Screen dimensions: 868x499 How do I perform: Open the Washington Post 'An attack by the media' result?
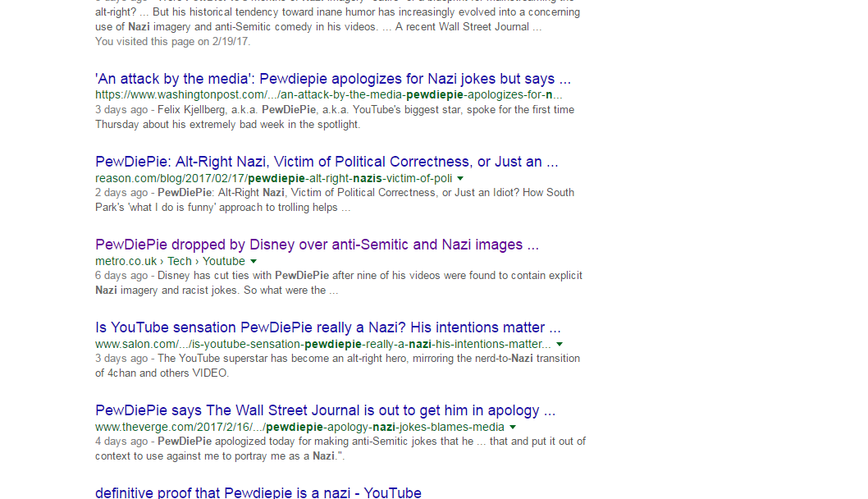click(x=333, y=79)
